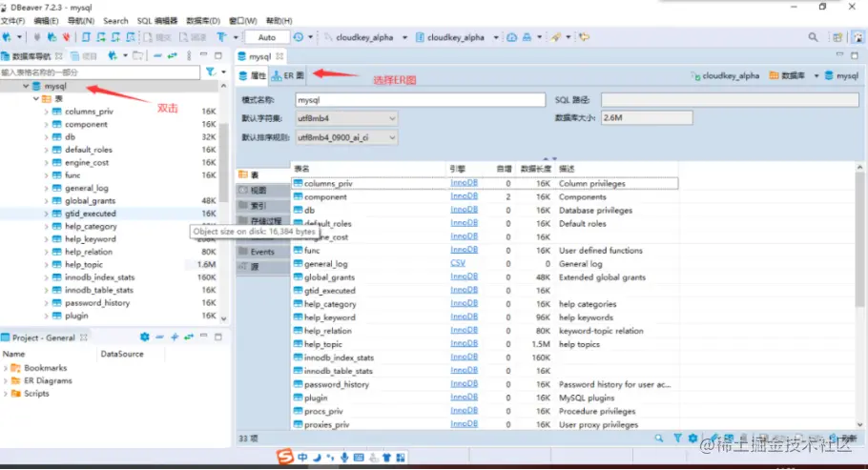Click the keyboard icon in Sogou IME bar
Image resolution: width=868 pixels, height=470 pixels.
[x=359, y=458]
